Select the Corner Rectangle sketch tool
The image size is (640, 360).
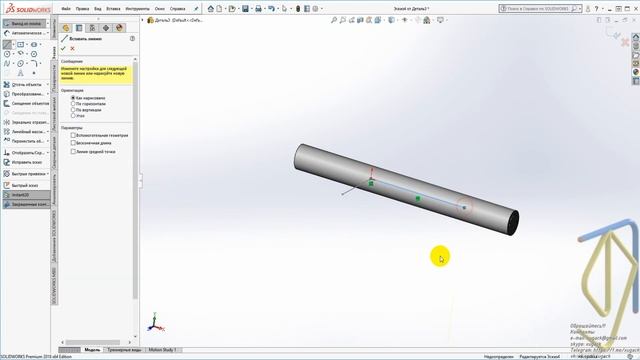(x=20, y=44)
